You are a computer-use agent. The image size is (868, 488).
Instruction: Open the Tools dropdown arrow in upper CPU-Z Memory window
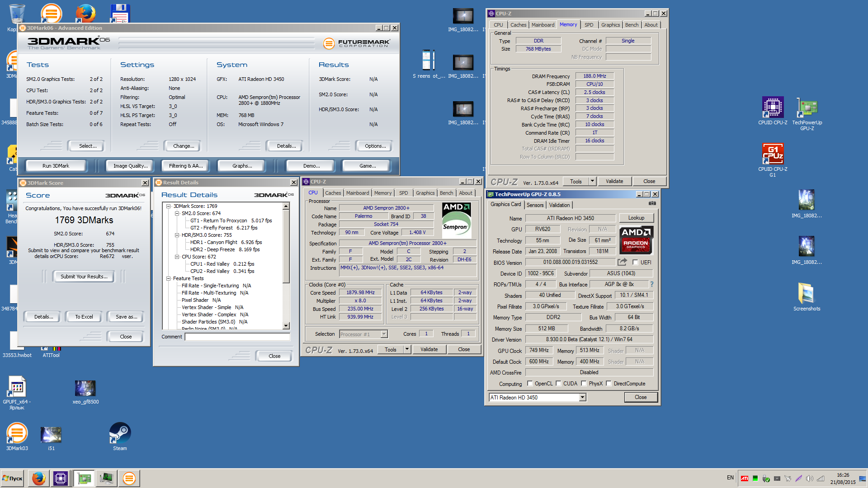click(x=592, y=181)
